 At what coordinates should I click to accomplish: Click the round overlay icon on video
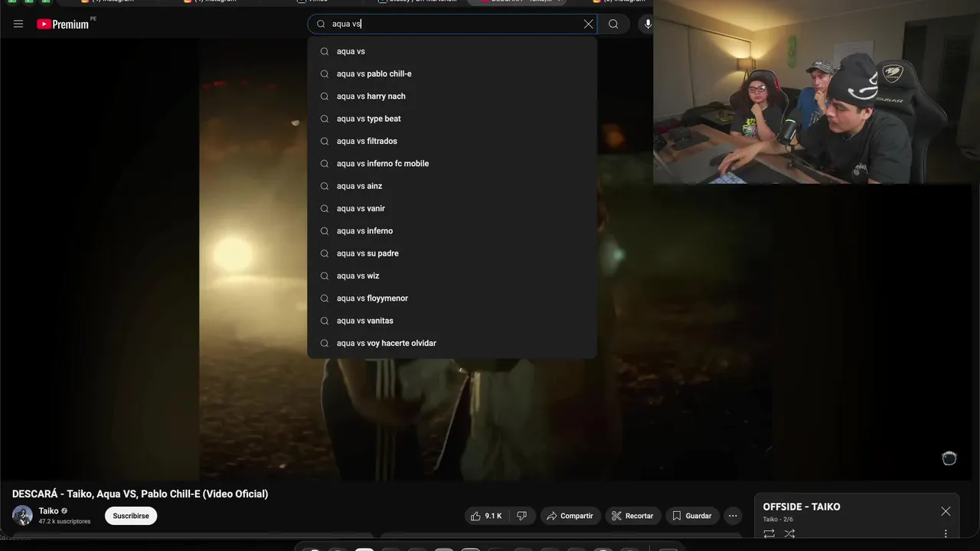(x=949, y=458)
